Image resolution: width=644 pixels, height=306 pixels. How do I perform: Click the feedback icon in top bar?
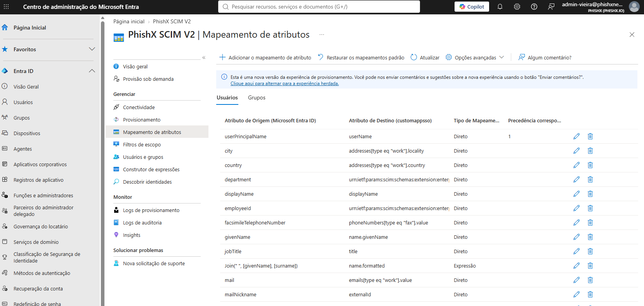pos(551,7)
